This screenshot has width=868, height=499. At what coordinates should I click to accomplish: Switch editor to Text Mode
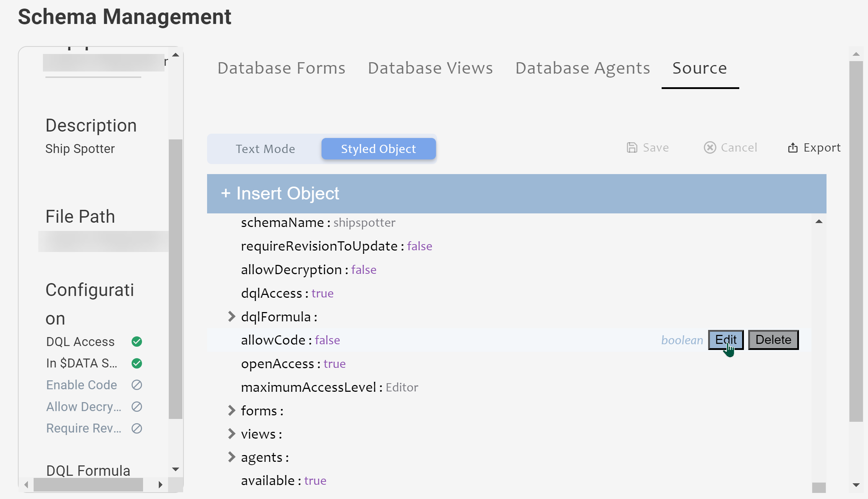pyautogui.click(x=265, y=149)
